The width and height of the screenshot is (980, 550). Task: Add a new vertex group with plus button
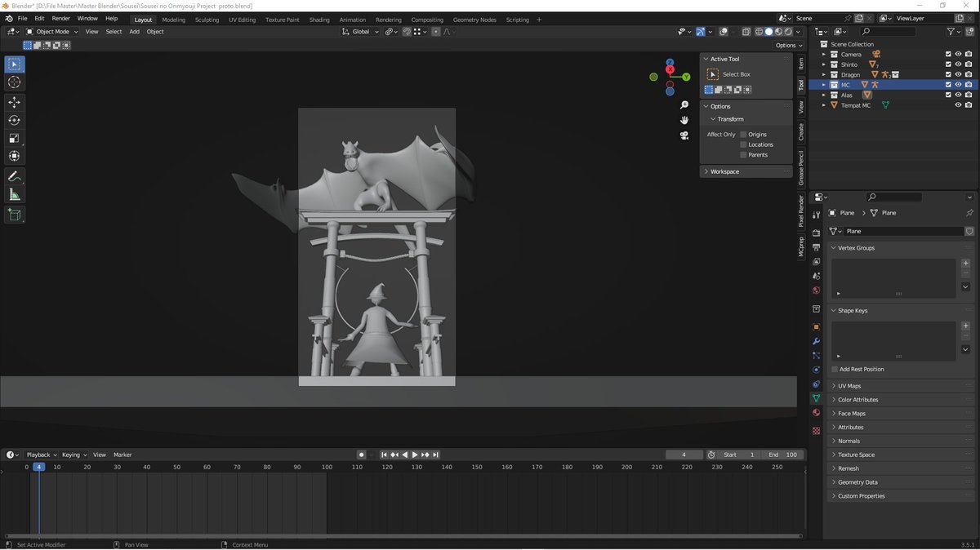[965, 264]
